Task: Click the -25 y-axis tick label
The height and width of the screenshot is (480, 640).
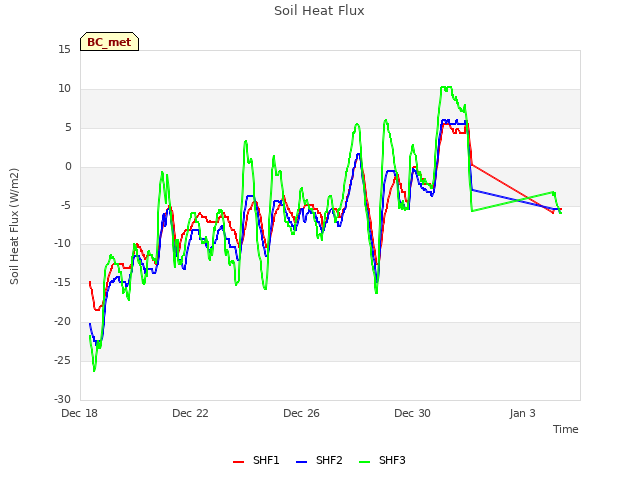Action: tap(62, 360)
